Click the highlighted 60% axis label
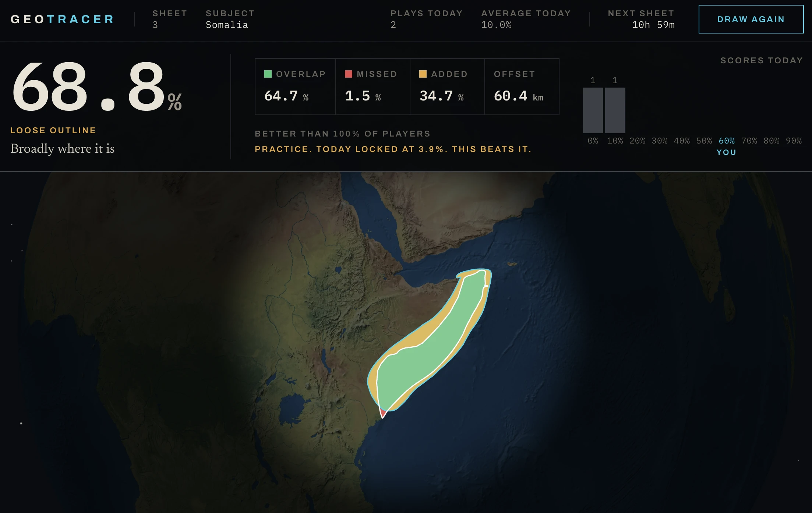This screenshot has width=812, height=513. point(727,141)
